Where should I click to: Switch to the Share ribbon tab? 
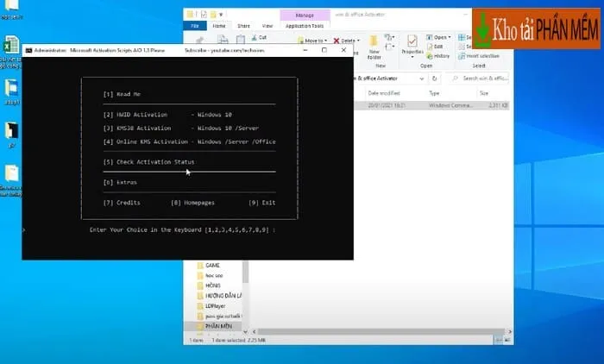point(243,26)
